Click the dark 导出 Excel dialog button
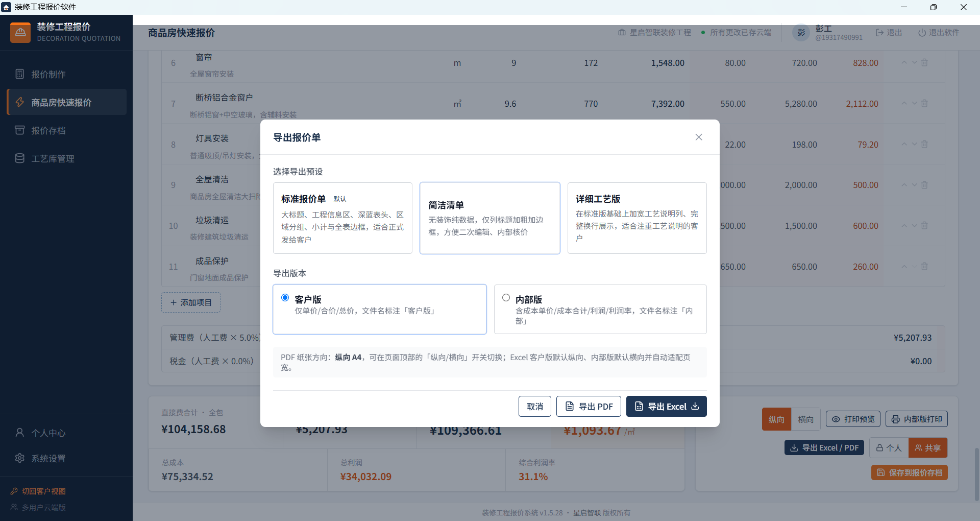 point(667,407)
